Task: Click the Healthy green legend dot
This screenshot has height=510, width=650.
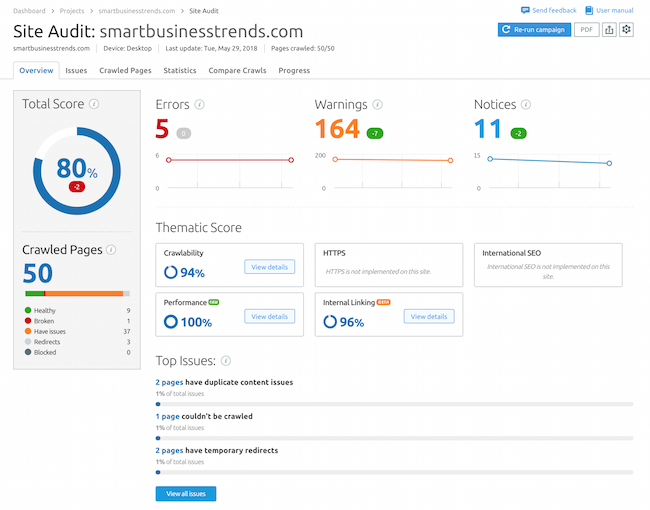Action: coord(28,310)
